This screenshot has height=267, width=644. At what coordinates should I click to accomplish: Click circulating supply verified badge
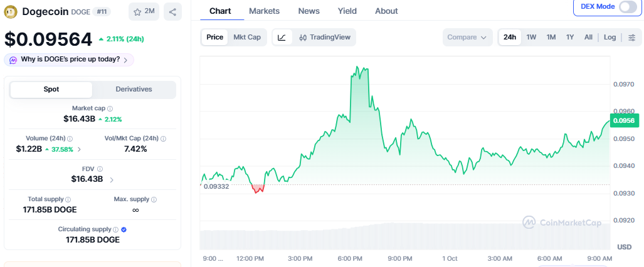(x=124, y=229)
